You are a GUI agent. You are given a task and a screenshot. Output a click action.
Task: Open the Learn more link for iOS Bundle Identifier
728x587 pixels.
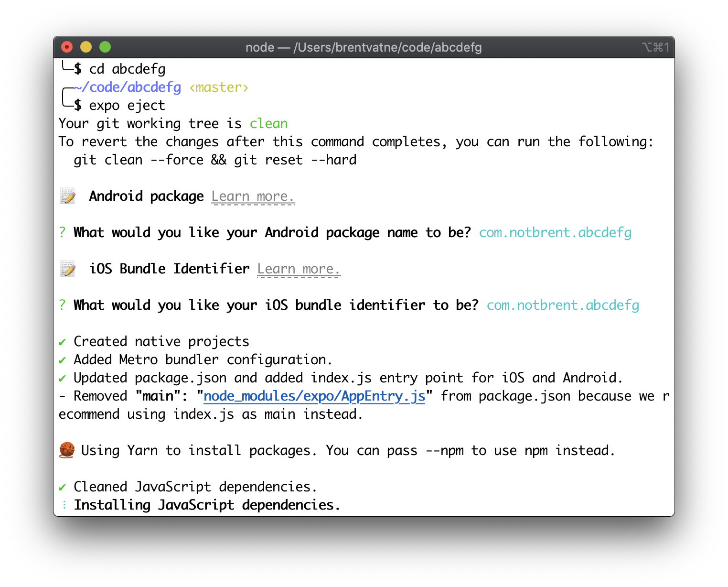coord(299,269)
